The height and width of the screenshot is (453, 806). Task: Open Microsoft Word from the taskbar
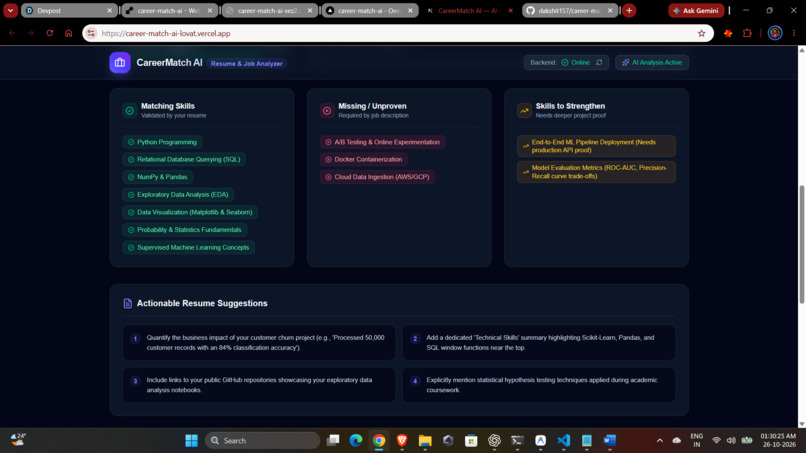(610, 441)
